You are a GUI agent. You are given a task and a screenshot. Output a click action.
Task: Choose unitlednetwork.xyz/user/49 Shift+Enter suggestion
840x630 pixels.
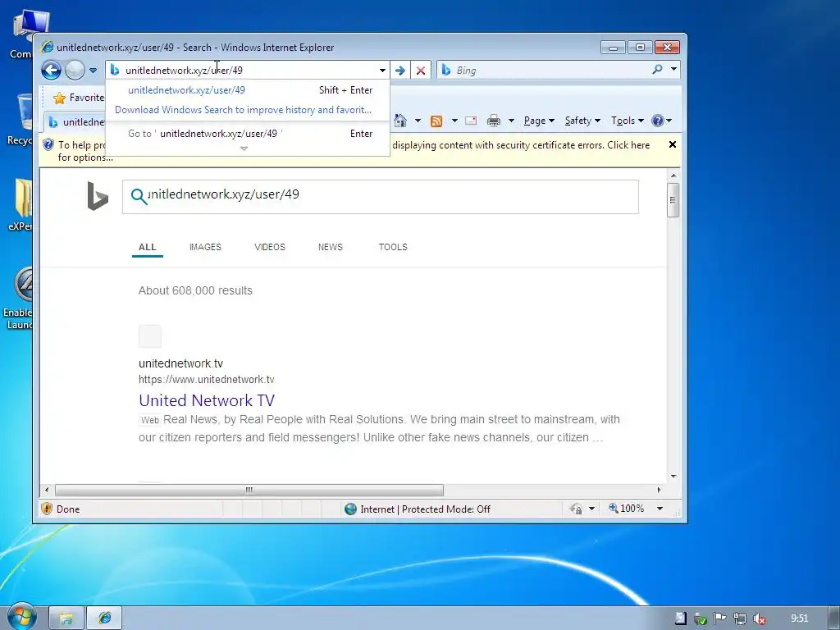[249, 90]
